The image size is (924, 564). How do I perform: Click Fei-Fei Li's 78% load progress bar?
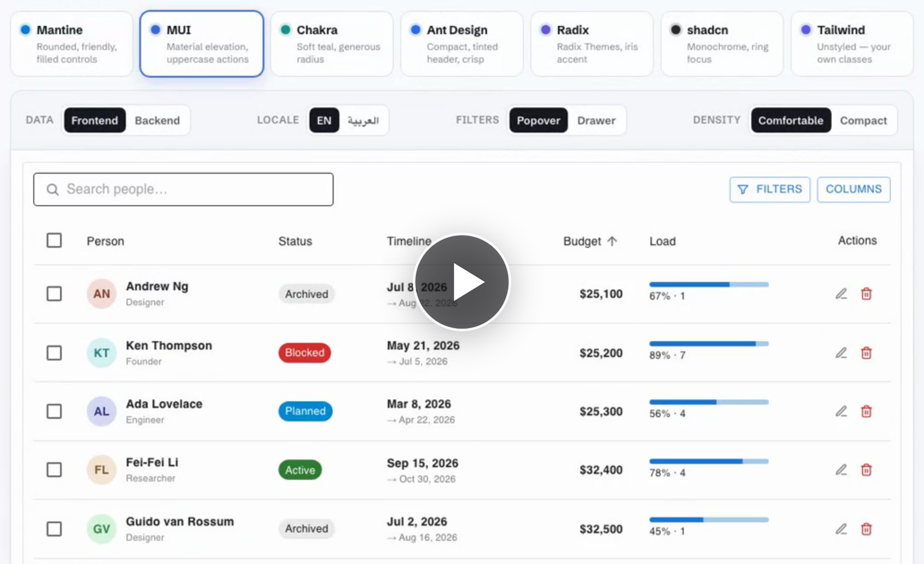click(x=709, y=461)
